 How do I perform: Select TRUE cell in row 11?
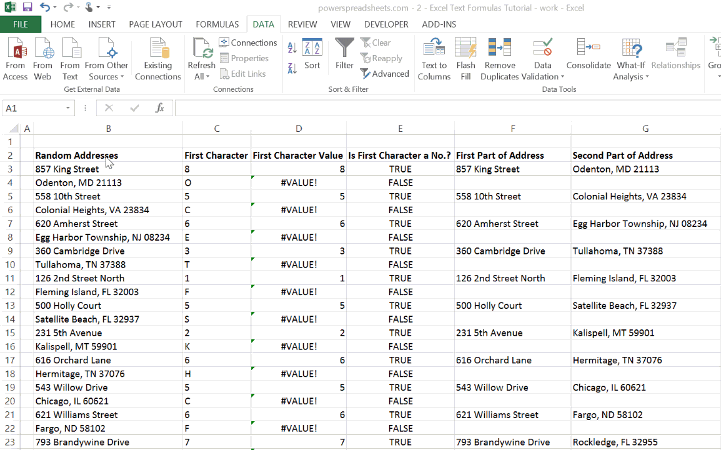[x=400, y=279]
